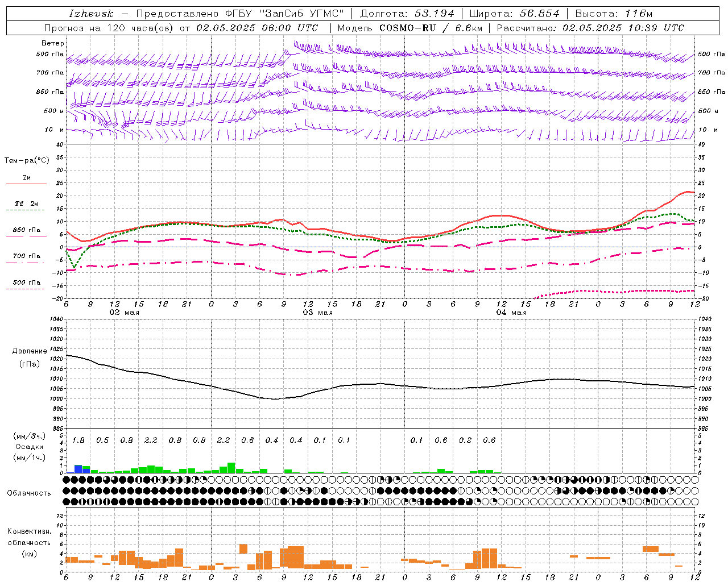
Task: Click the '03 мая' date label
Action: click(x=318, y=313)
